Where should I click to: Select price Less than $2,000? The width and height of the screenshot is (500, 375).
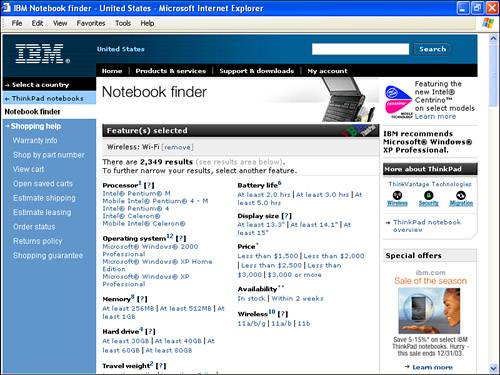point(334,256)
